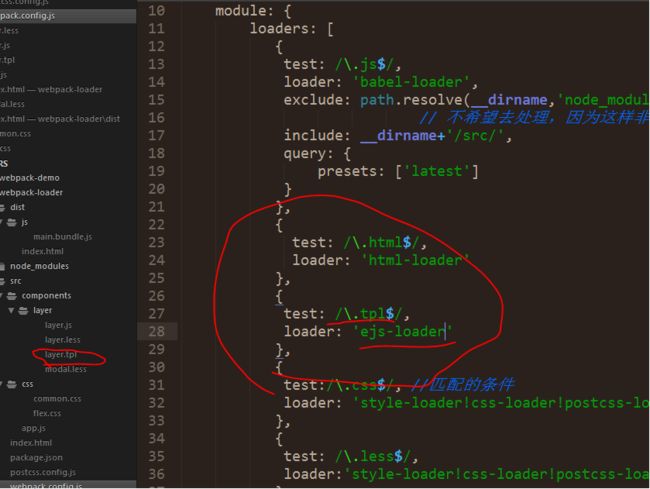
Task: Collapse the js folder under dist
Action: pos(1,223)
